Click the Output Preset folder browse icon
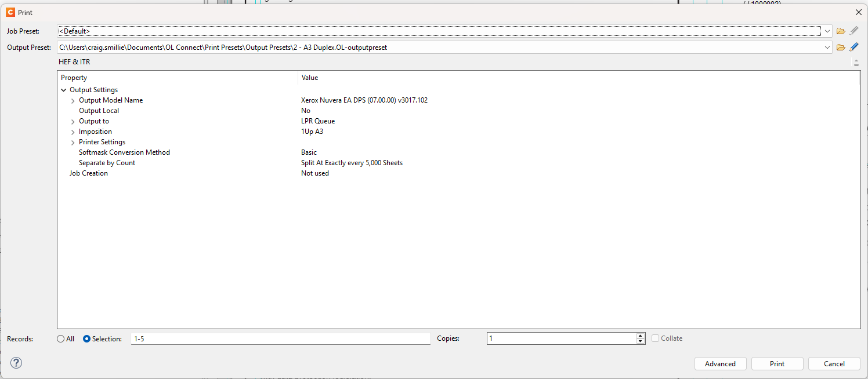The height and width of the screenshot is (379, 868). pos(841,48)
